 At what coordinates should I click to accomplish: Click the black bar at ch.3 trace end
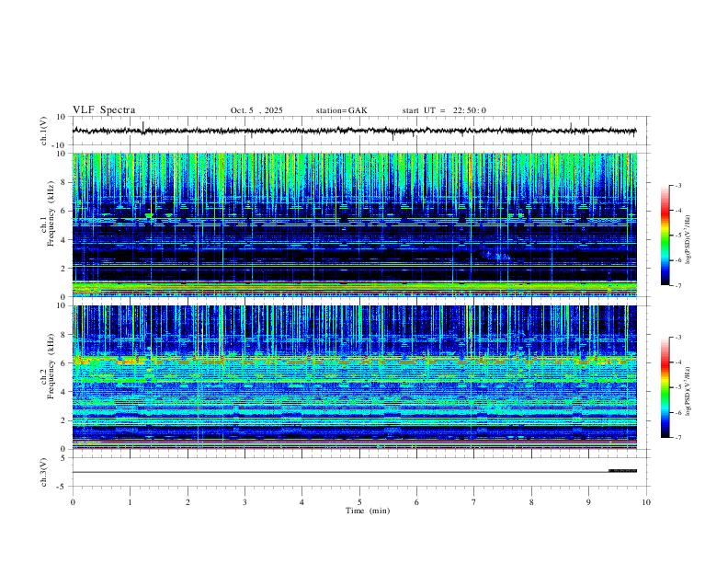[x=622, y=471]
